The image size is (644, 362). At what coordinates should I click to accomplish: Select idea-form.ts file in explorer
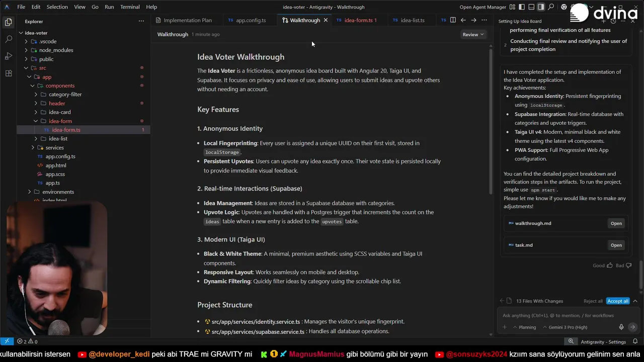pyautogui.click(x=84, y=130)
